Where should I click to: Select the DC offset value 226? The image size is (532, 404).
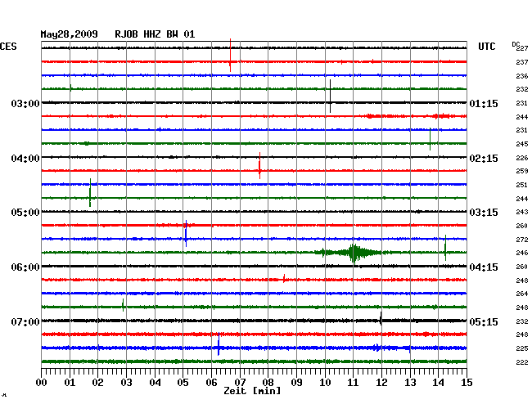[522, 158]
